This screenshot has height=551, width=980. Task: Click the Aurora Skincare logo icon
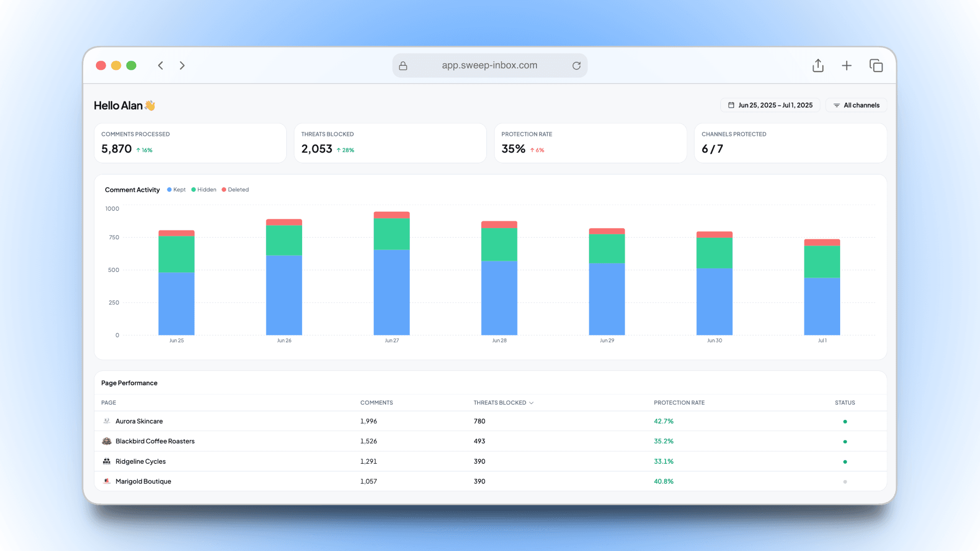107,421
